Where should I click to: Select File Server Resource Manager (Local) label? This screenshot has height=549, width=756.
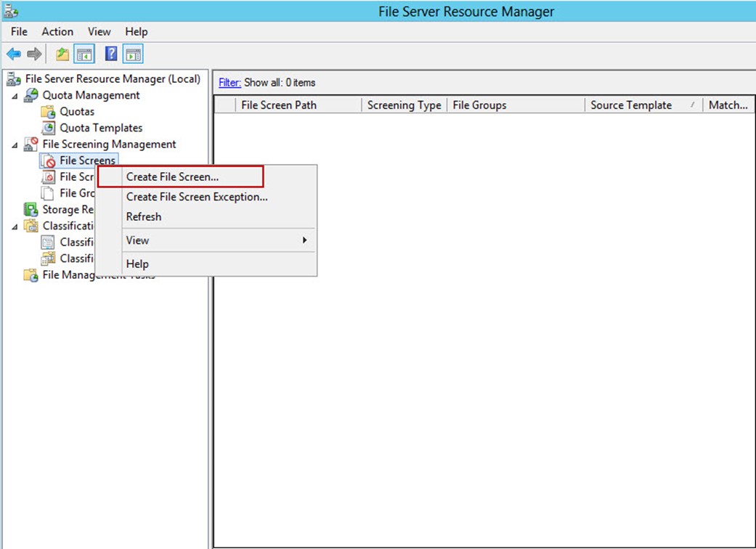(x=113, y=79)
